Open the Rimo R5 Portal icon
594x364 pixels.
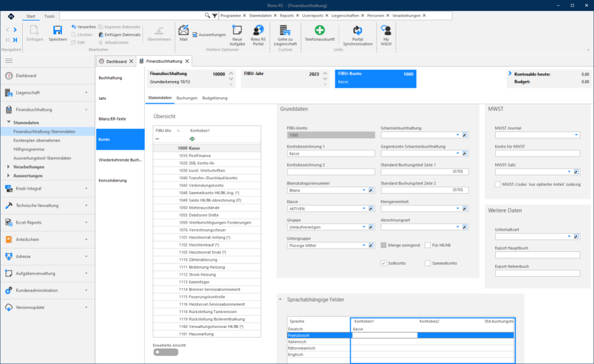[x=258, y=30]
